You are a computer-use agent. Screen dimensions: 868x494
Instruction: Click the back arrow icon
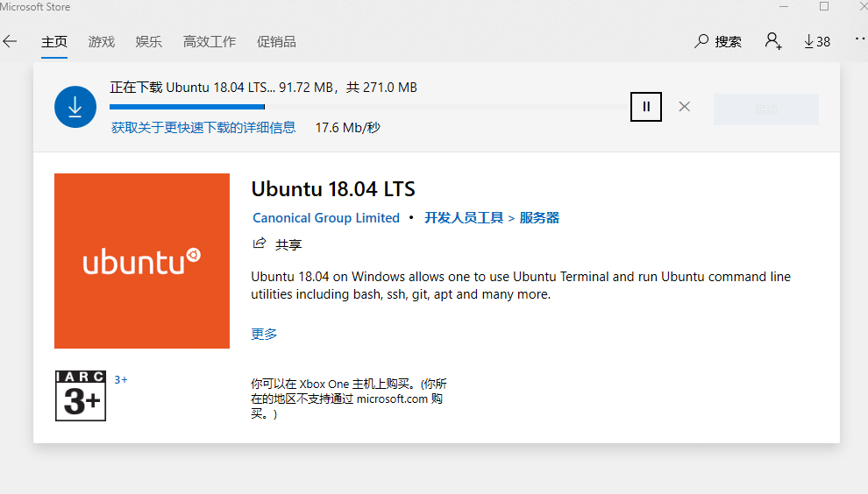[10, 41]
